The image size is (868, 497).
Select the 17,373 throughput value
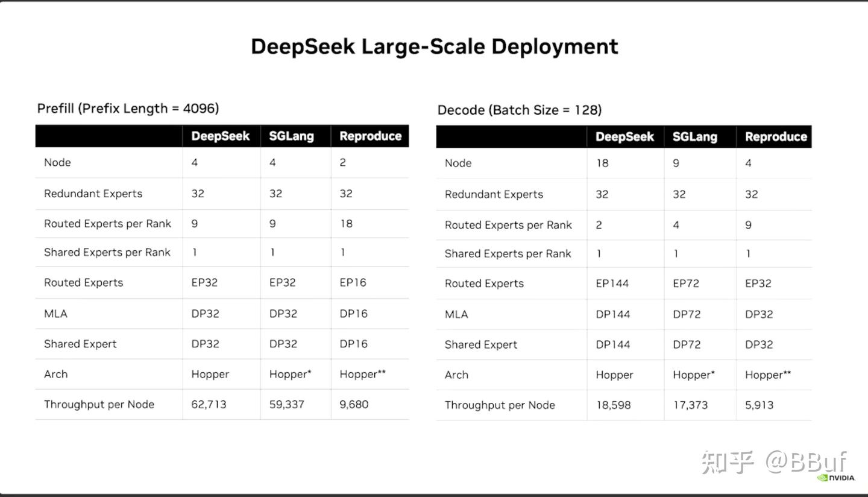690,405
